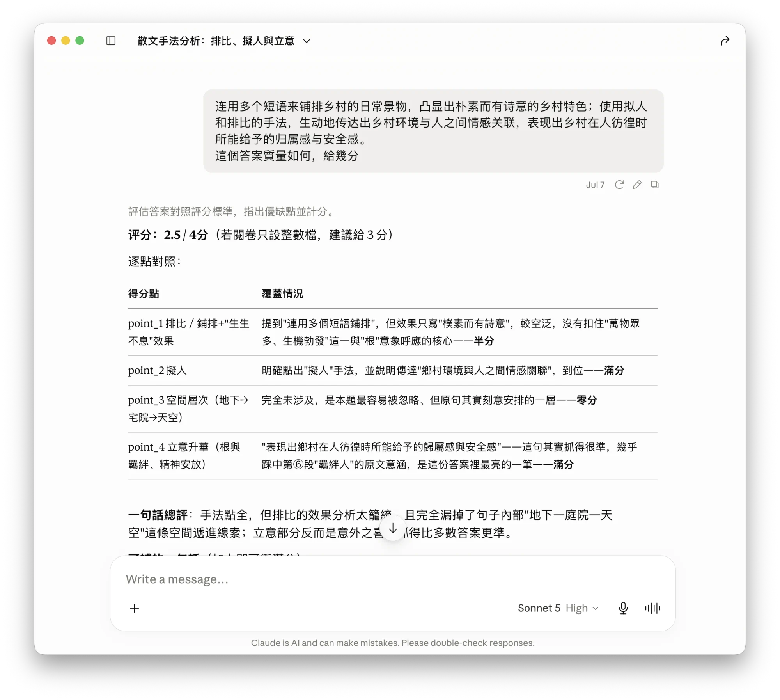Select the point_2 擬人 cell

tap(158, 370)
